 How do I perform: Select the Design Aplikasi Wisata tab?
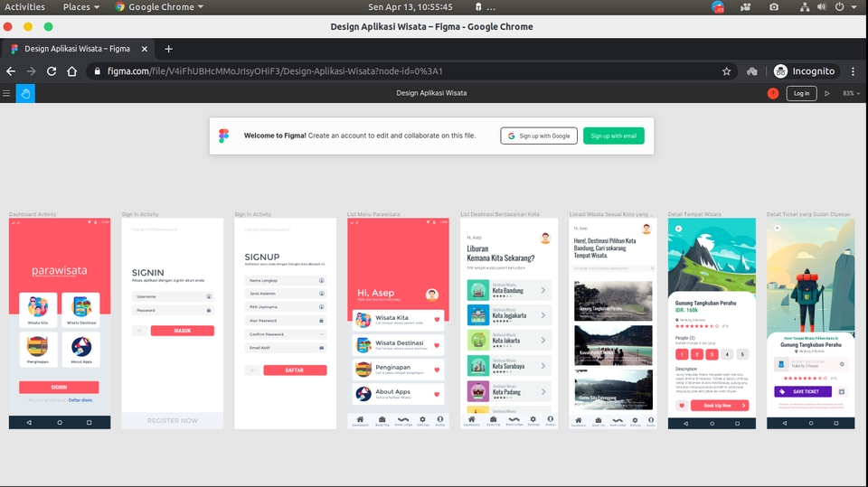click(x=77, y=49)
